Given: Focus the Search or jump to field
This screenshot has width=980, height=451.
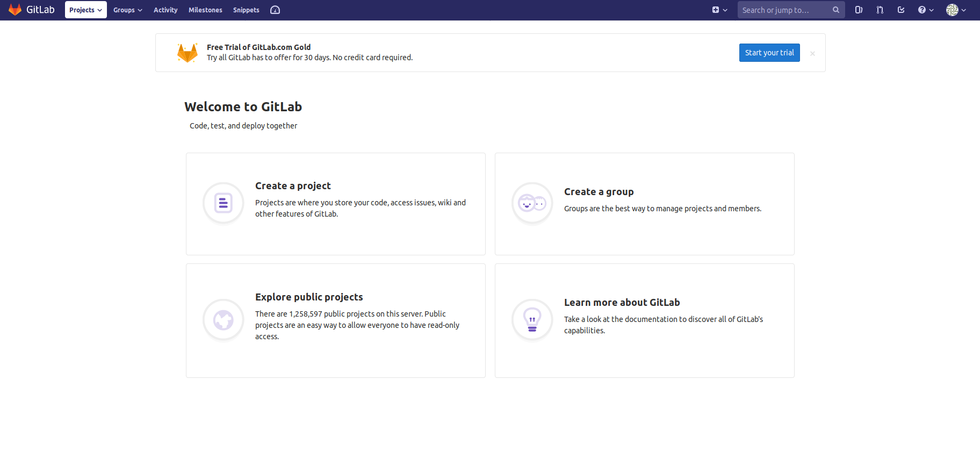Looking at the screenshot, I should point(791,10).
